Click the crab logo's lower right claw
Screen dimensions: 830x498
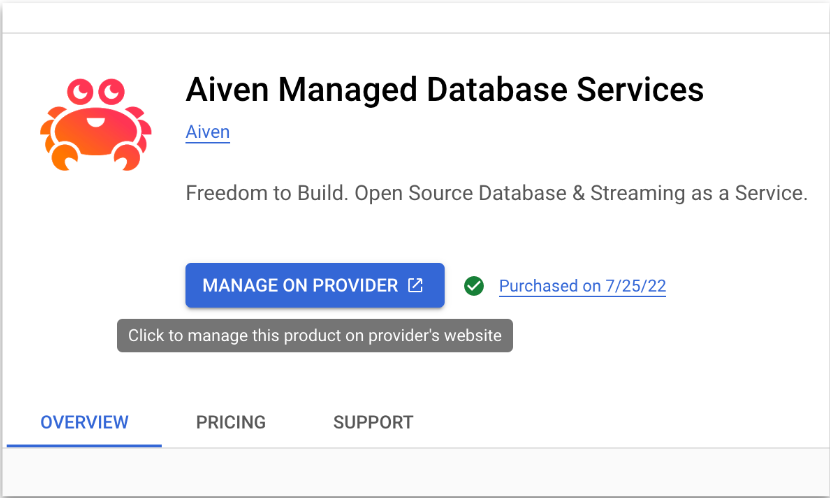point(127,156)
